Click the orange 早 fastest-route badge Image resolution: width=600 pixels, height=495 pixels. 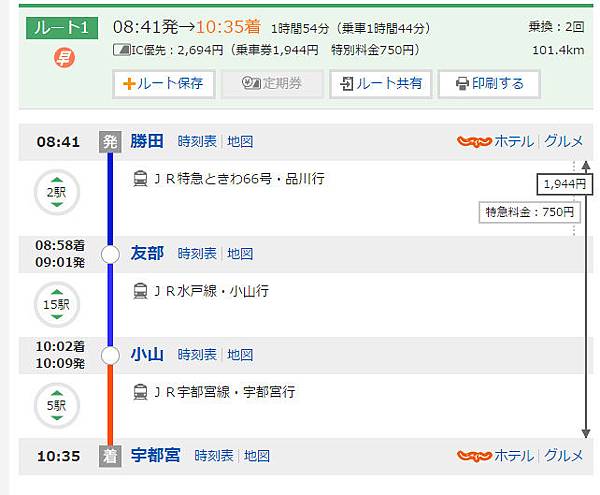tap(64, 58)
